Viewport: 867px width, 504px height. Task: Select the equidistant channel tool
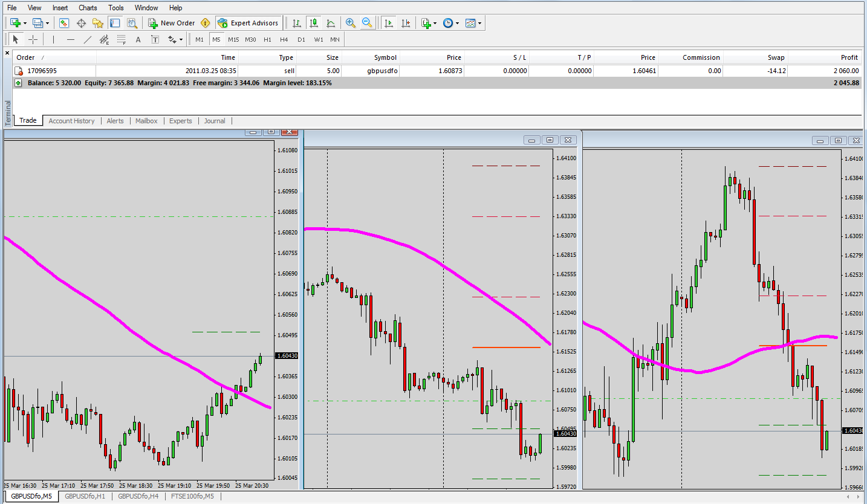105,39
